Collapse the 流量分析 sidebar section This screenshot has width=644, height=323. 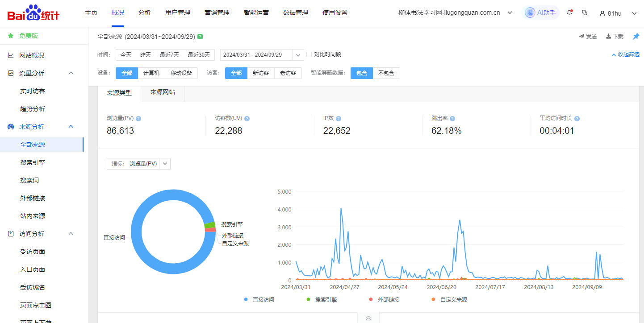pos(71,73)
